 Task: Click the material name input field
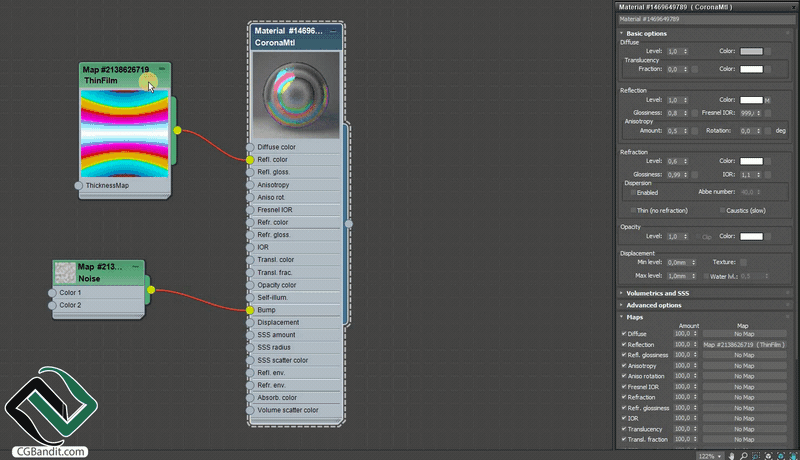[x=707, y=19]
